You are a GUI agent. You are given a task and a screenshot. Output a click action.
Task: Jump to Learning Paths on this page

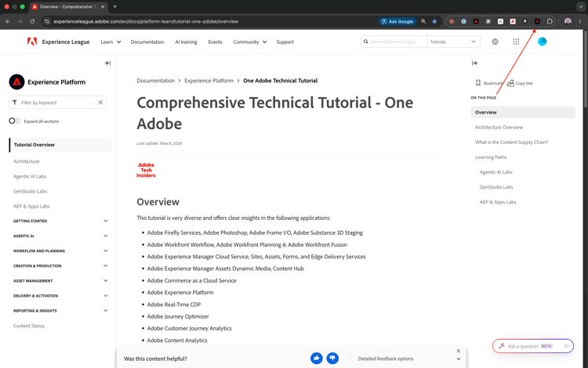pyautogui.click(x=491, y=157)
